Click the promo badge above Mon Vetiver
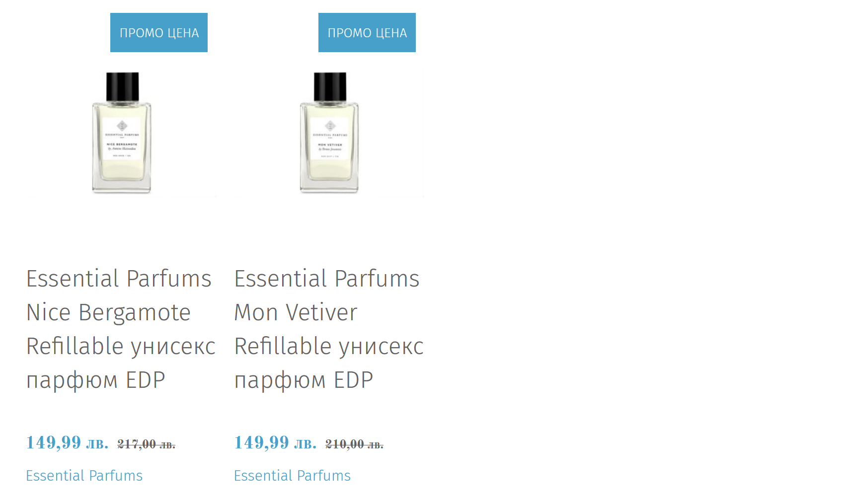The height and width of the screenshot is (504, 843). [x=367, y=33]
